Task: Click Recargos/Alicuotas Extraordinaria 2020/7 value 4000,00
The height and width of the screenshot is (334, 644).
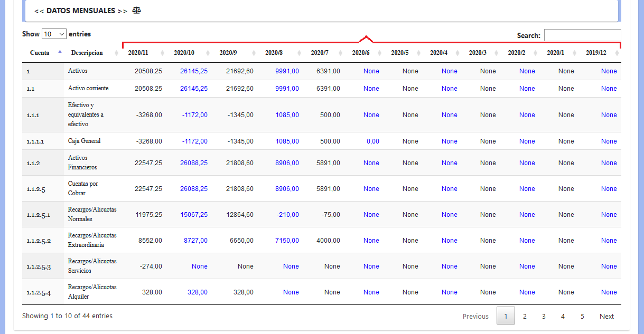Action: tap(328, 241)
